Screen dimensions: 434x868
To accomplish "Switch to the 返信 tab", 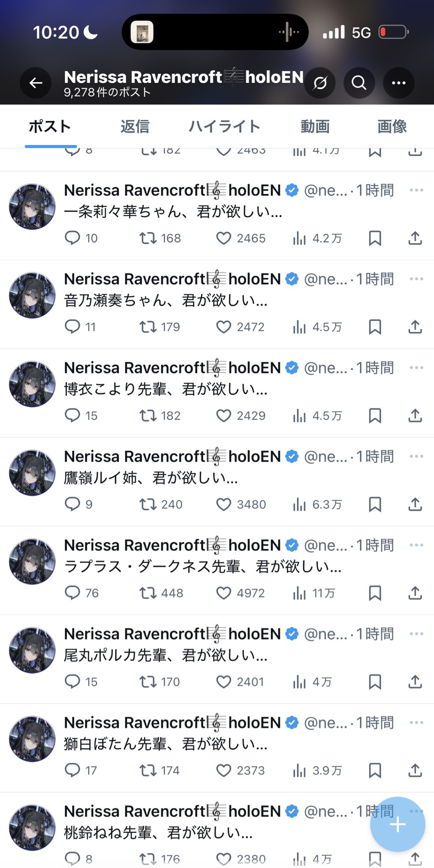I will click(x=135, y=126).
